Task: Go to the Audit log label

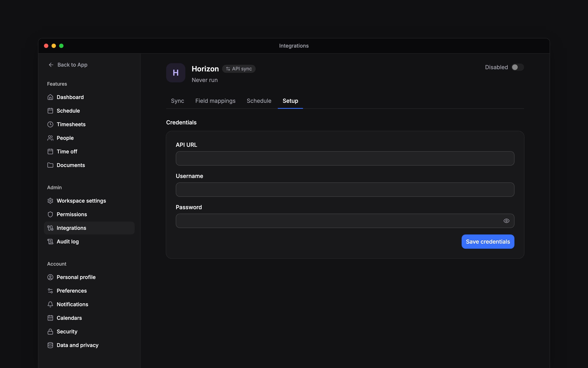Action: pos(68,242)
